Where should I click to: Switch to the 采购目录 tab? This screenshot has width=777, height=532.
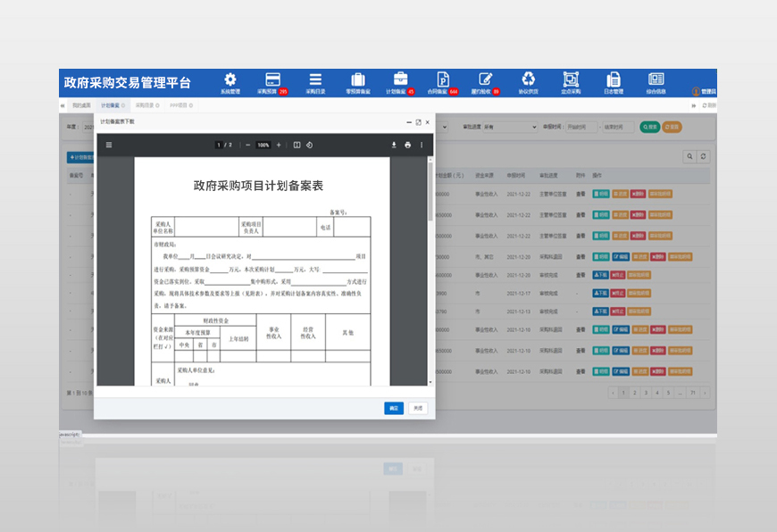tap(146, 105)
